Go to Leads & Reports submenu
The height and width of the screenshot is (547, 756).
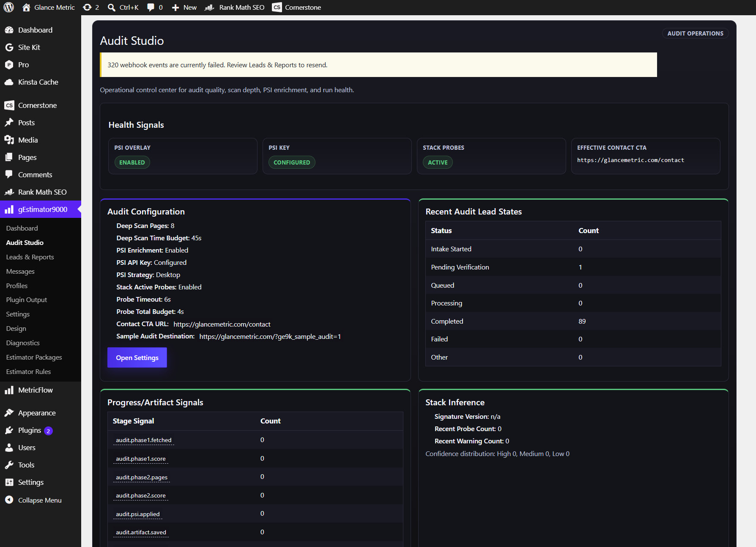30,257
